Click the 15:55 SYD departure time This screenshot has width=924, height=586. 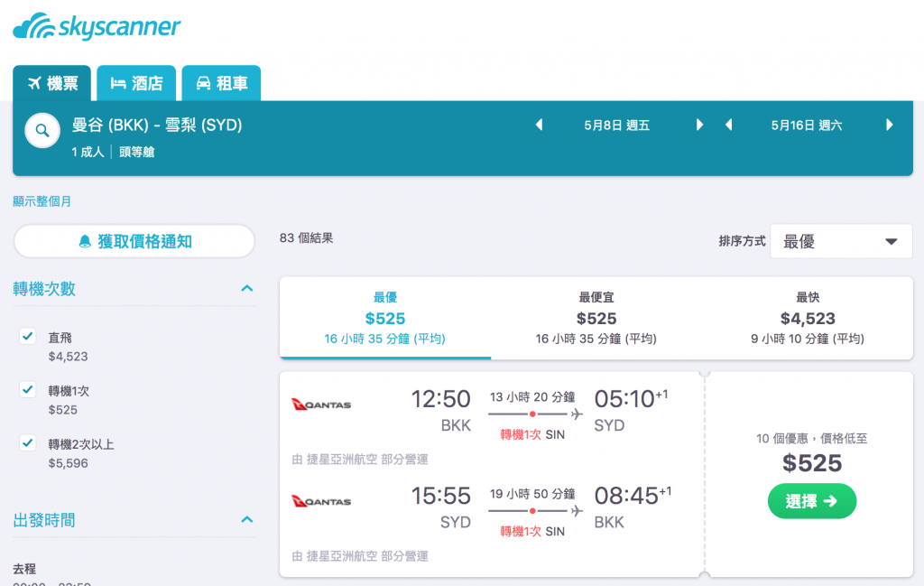tap(440, 496)
